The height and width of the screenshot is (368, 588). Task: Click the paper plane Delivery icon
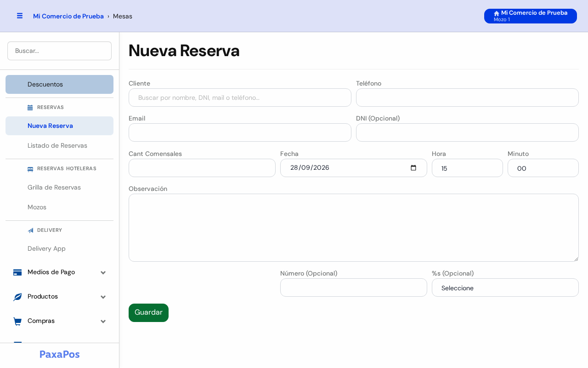pos(30,230)
